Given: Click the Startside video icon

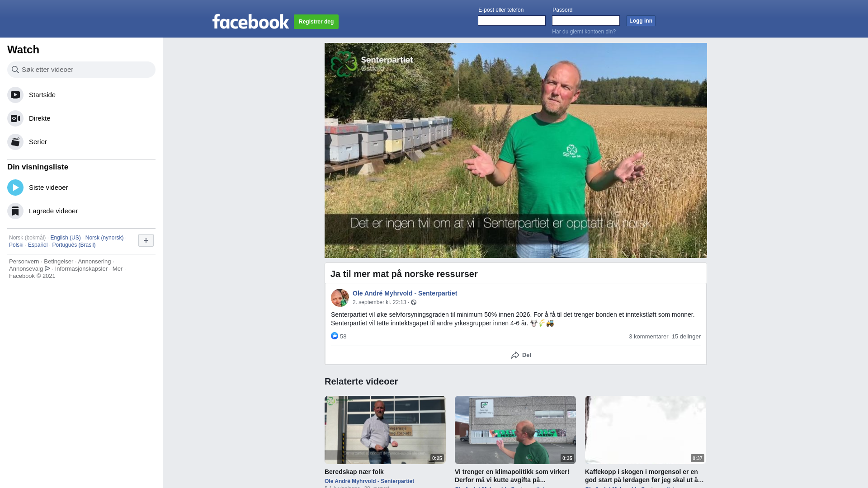Looking at the screenshot, I should tap(15, 95).
